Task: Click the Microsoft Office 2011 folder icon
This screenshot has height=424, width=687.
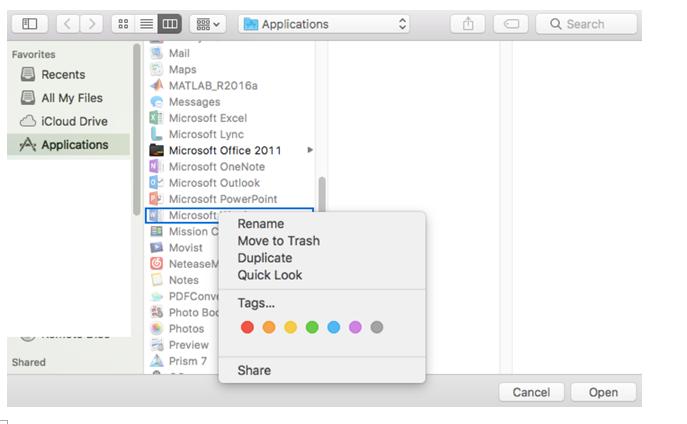Action: coord(156,150)
